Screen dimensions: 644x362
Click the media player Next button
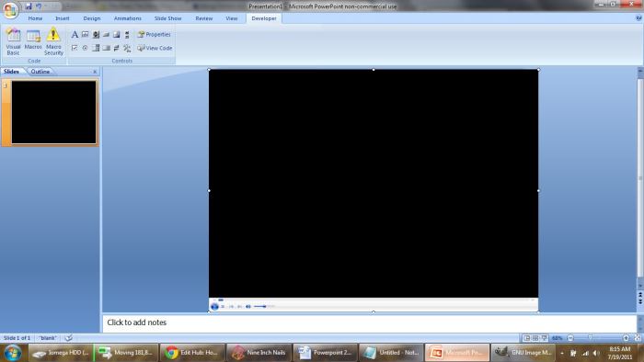click(x=240, y=306)
